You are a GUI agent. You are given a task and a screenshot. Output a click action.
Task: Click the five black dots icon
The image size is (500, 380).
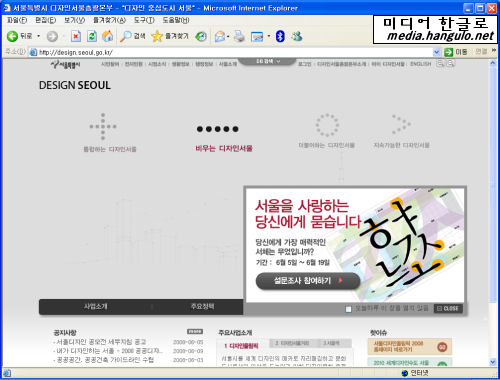[217, 129]
